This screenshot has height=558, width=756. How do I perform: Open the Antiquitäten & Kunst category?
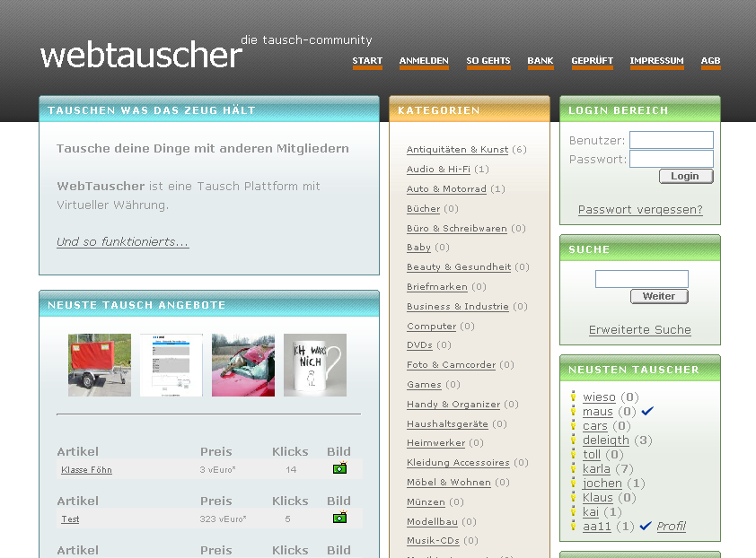coord(457,150)
